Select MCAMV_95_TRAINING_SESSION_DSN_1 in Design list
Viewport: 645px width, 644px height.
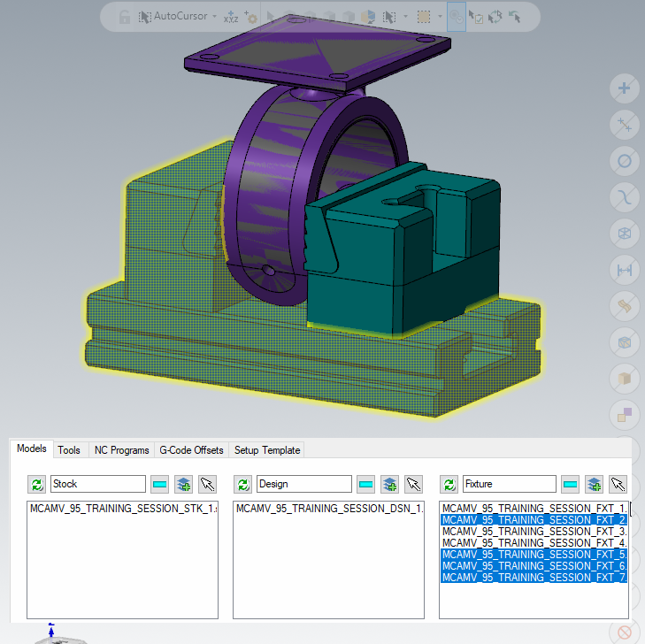328,509
